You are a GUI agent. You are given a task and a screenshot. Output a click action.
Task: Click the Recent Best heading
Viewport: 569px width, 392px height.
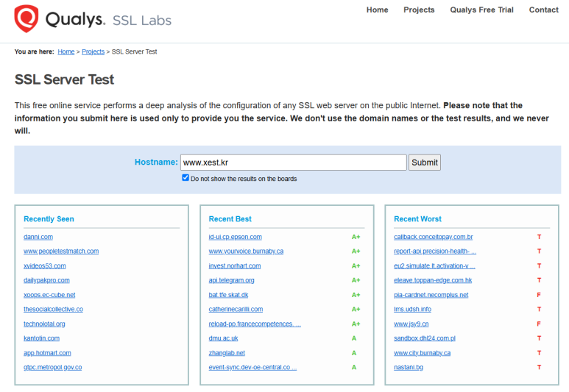click(x=230, y=219)
